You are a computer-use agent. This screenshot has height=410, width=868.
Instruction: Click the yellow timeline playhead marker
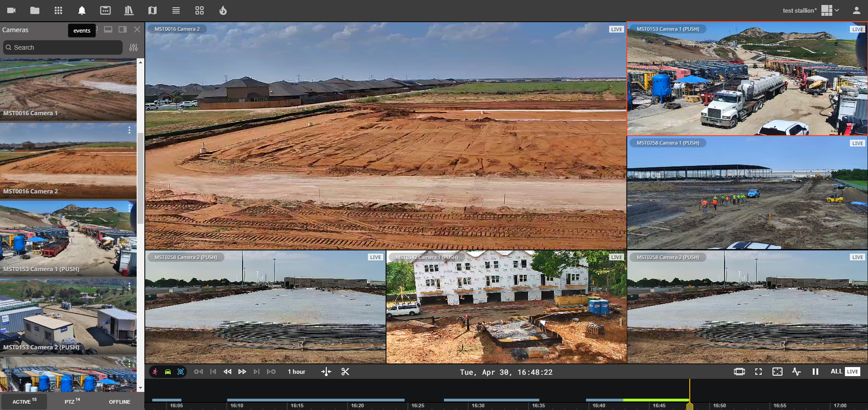pyautogui.click(x=690, y=406)
